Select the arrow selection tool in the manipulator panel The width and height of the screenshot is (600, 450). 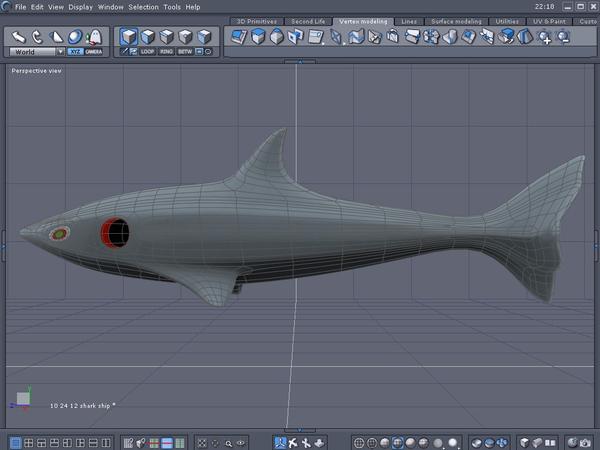pyautogui.click(x=19, y=36)
